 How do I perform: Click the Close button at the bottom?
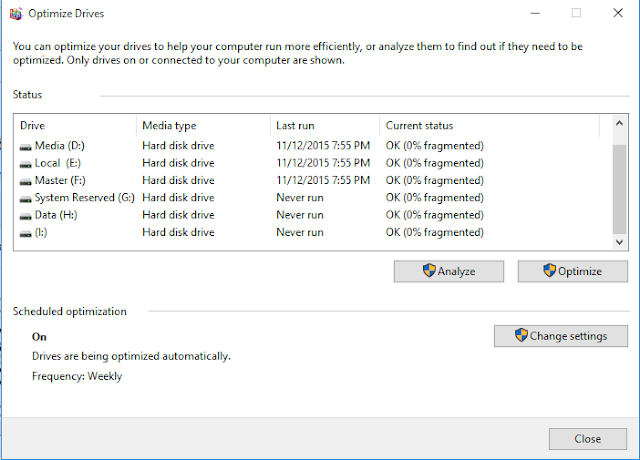click(587, 438)
